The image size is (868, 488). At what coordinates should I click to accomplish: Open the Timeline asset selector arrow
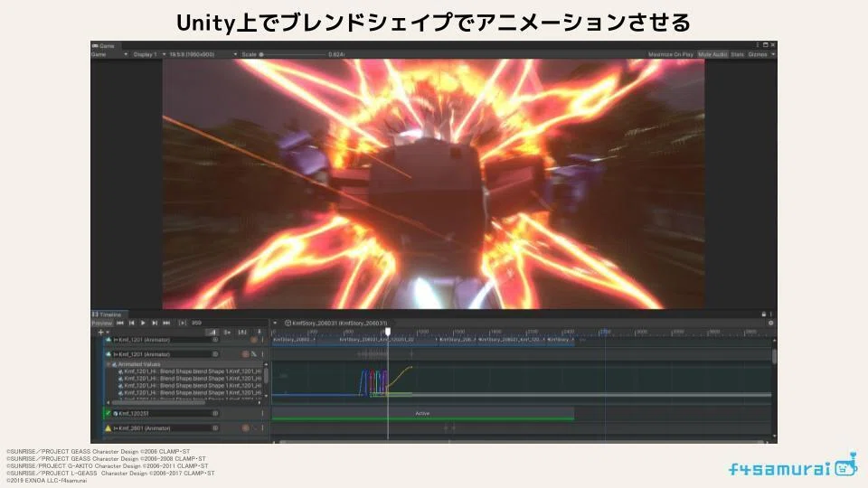pos(275,323)
